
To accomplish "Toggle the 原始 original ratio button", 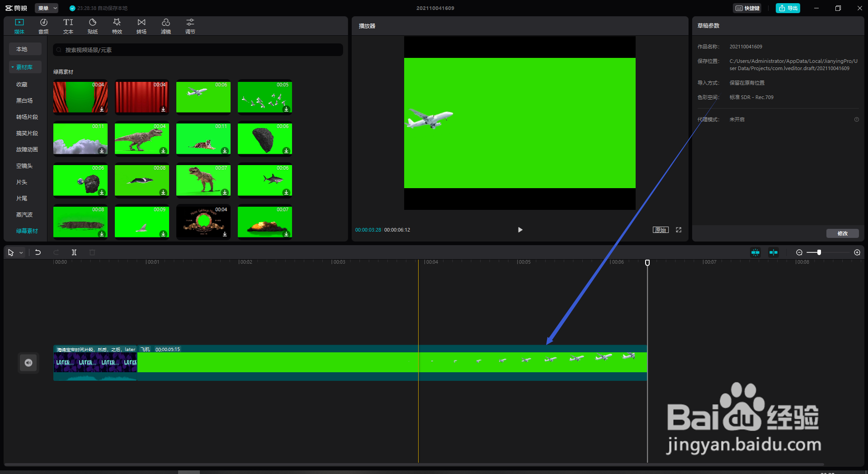I will coord(660,230).
